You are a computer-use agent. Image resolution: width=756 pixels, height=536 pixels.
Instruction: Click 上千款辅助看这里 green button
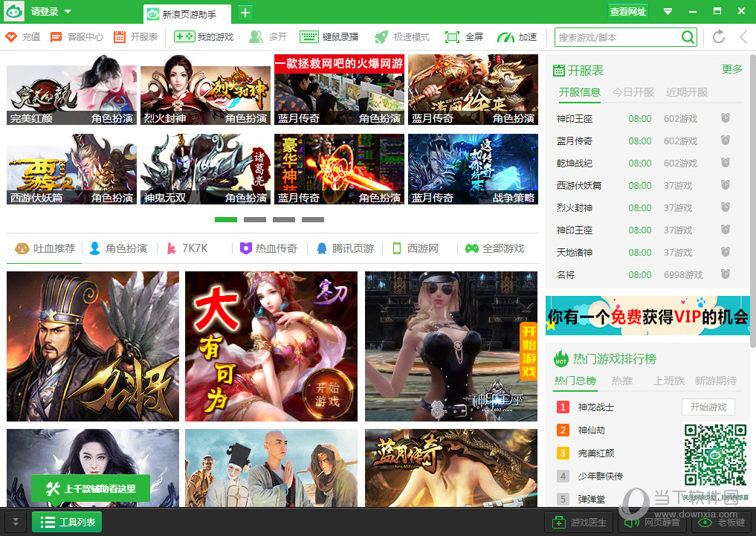(91, 488)
